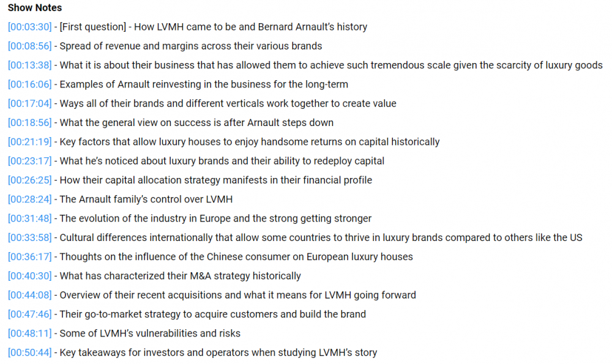
Task: Jump to the 00:50:44 takeaways timestamp
Action: tap(29, 352)
